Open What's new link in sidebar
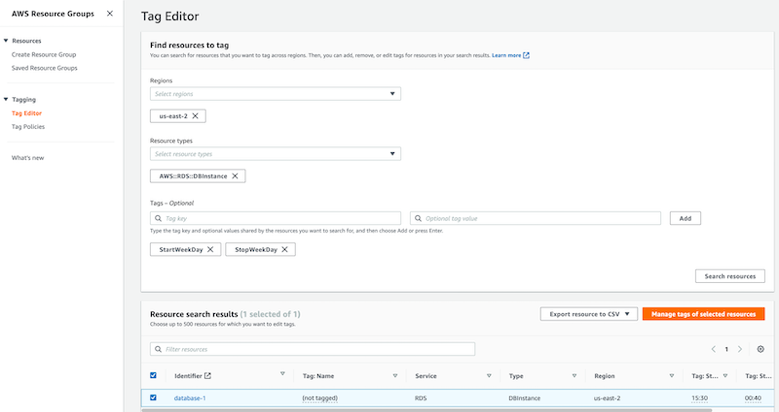This screenshot has height=412, width=779. pyautogui.click(x=28, y=158)
